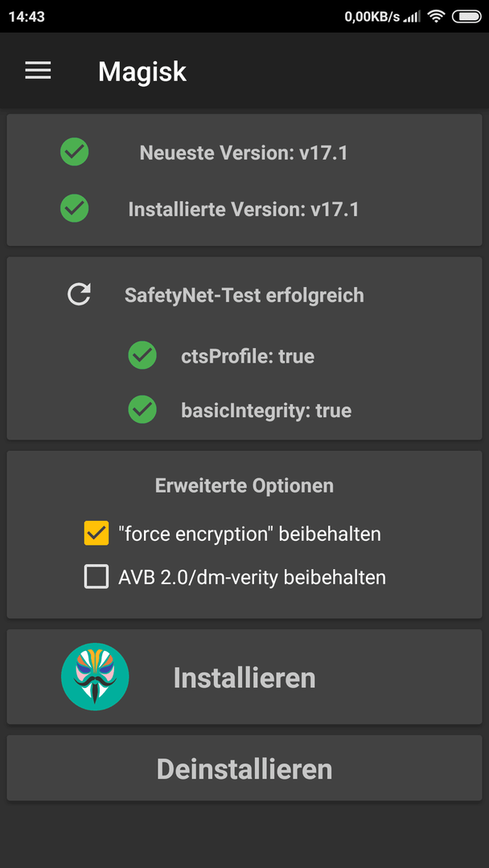
Task: Enable AVB 2.0/dm-verity beibehalten checkbox
Action: pos(97,577)
